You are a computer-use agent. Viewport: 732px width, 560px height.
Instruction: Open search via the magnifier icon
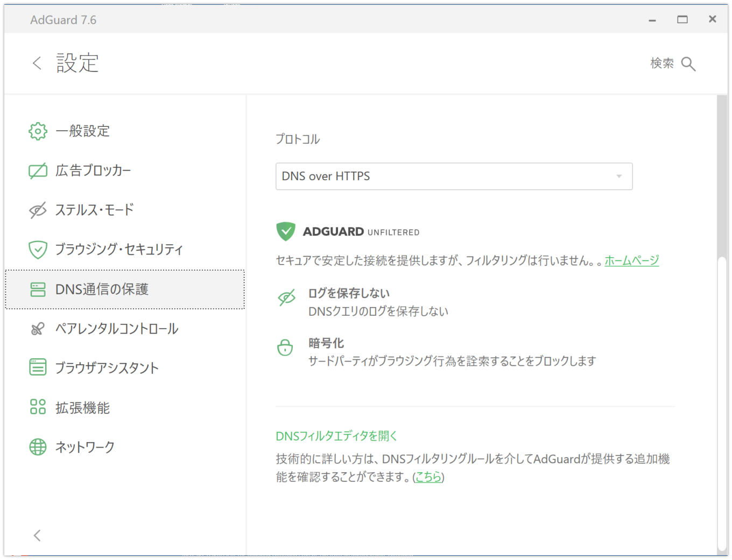point(688,64)
